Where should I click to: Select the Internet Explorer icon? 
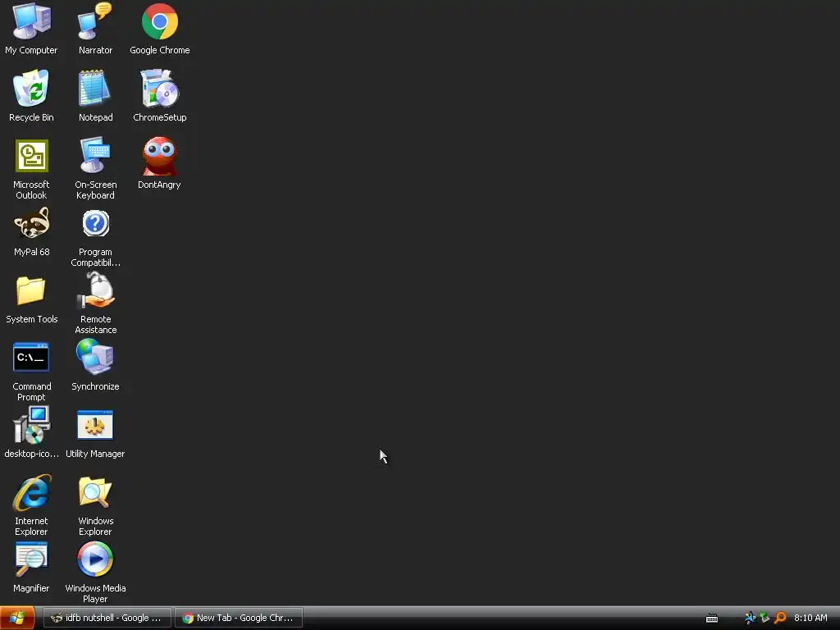tap(32, 492)
